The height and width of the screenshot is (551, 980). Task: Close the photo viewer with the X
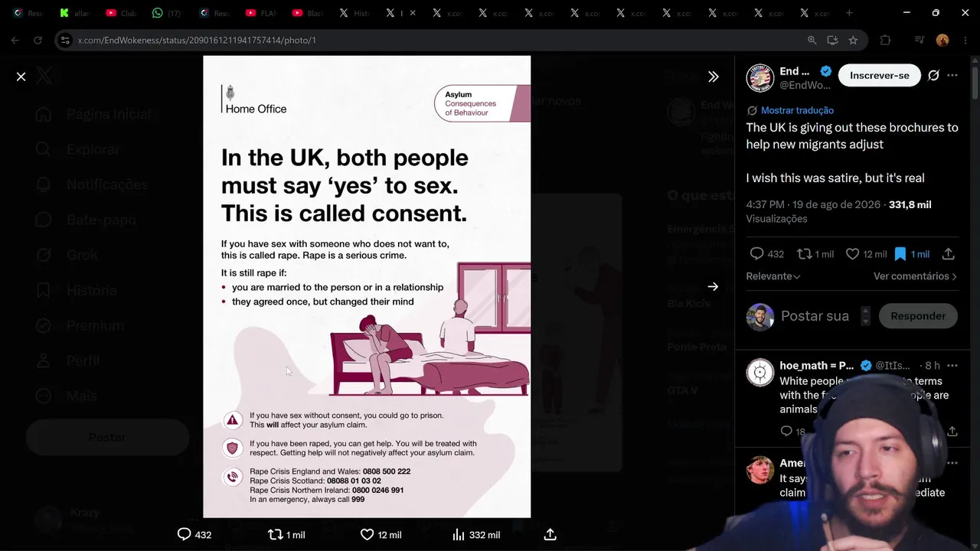pos(21,77)
